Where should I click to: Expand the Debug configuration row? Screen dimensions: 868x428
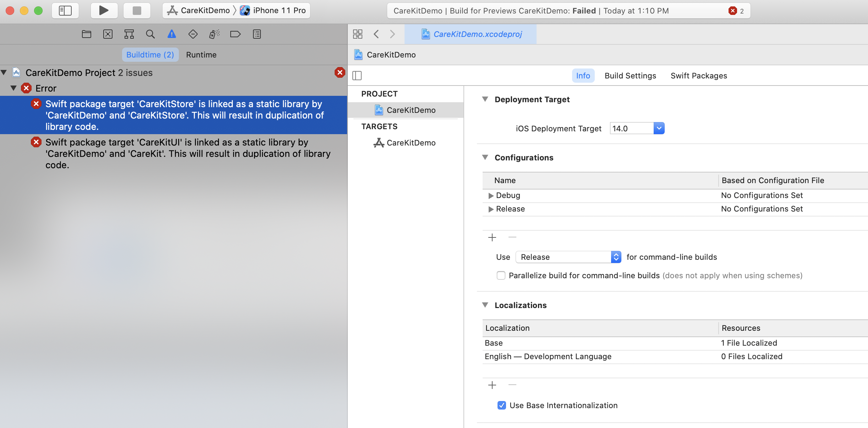(x=491, y=196)
